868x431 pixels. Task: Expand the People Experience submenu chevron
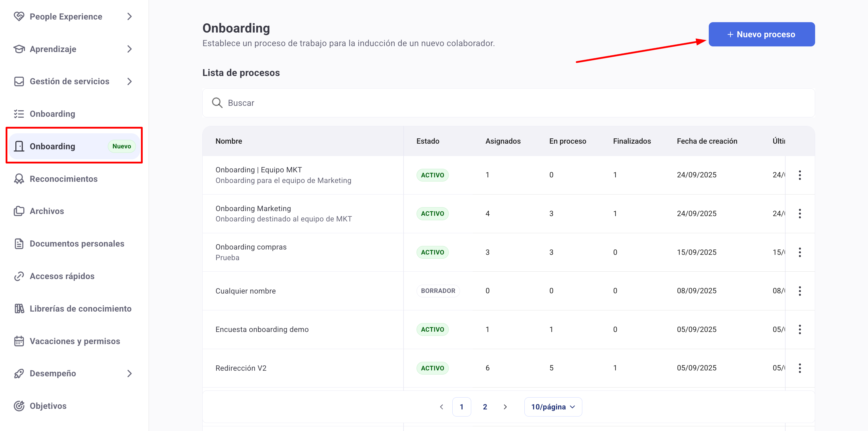tap(129, 16)
